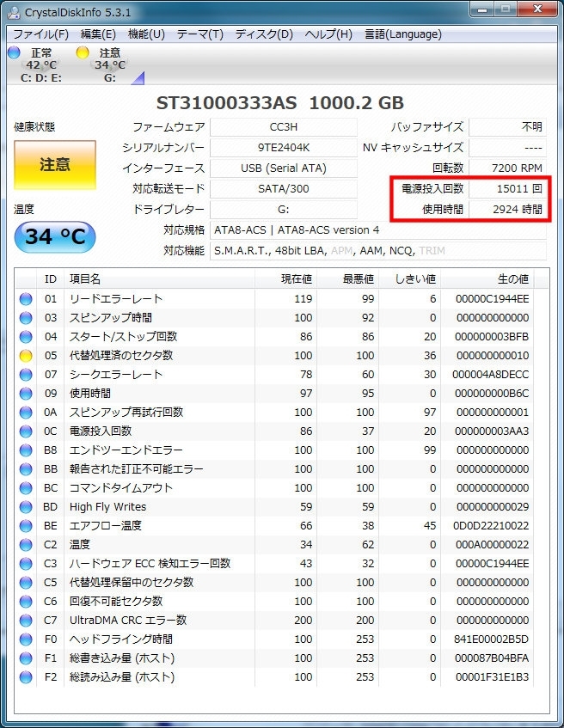
Task: Click the blue status dot for UltraDMA CRC エラー数
Action: (x=26, y=621)
